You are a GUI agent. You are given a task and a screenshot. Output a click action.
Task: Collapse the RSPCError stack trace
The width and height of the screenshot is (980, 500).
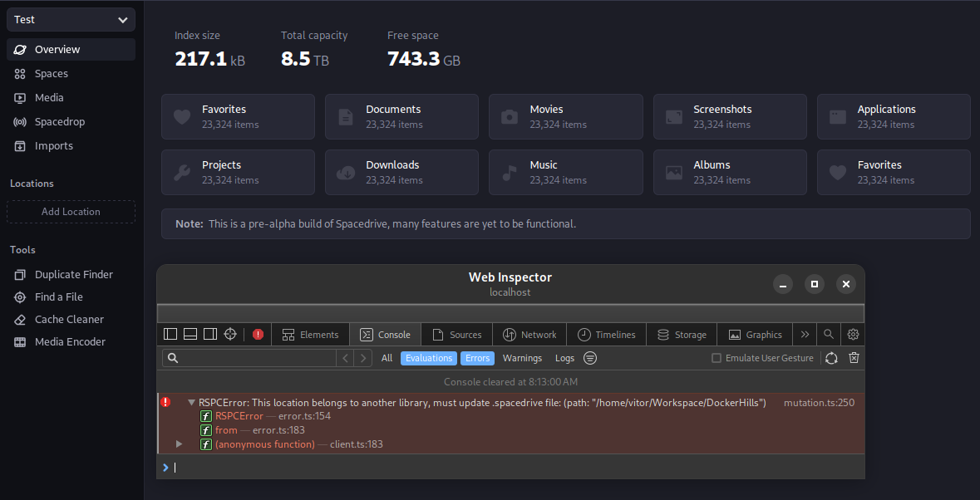(x=191, y=402)
